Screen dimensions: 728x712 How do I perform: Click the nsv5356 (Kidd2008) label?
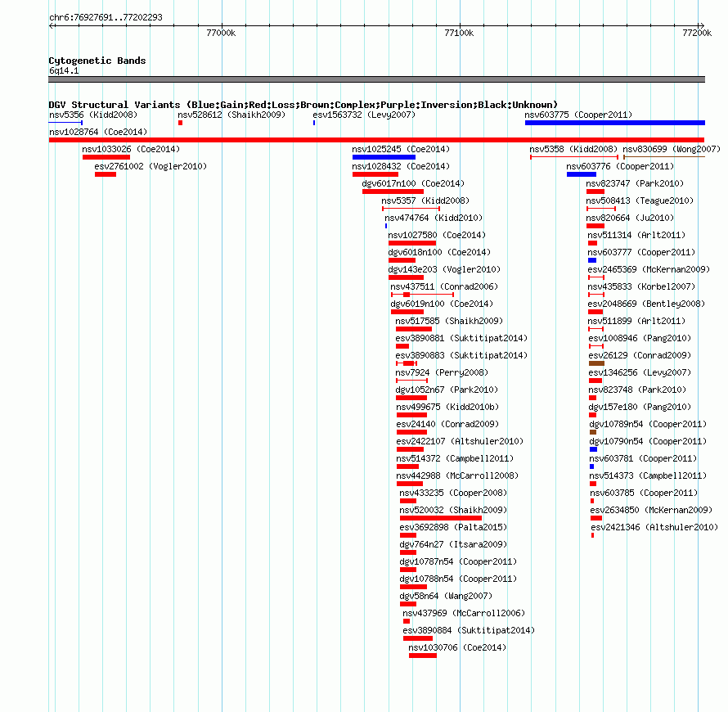tap(93, 115)
